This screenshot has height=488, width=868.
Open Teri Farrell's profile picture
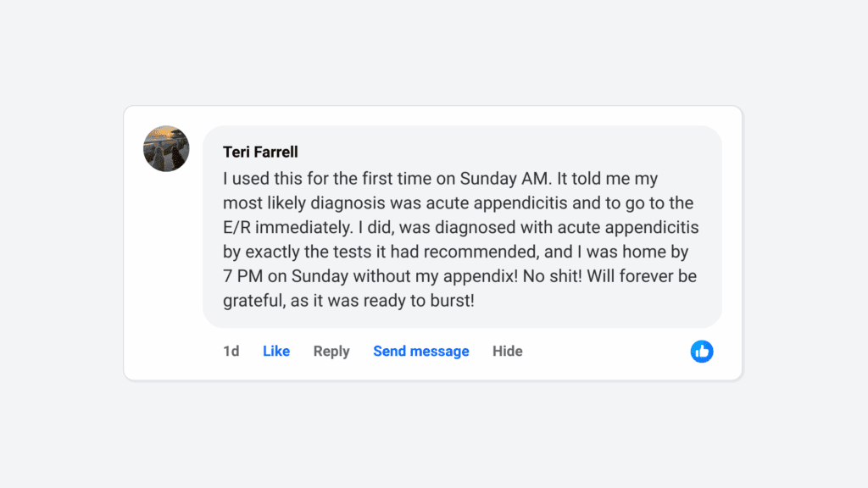[166, 149]
